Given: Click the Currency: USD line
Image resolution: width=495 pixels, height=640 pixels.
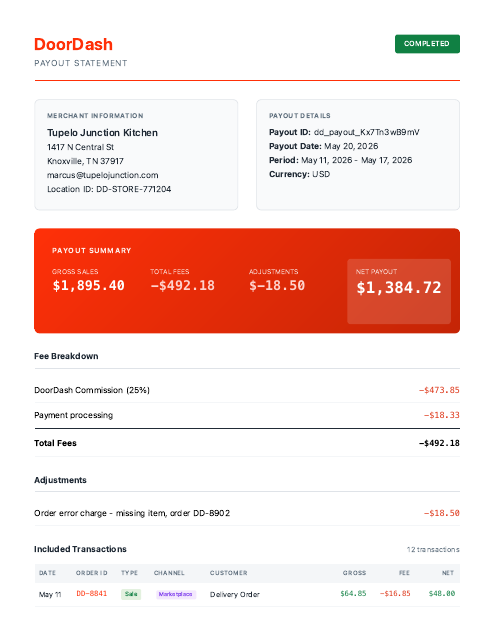Looking at the screenshot, I should (300, 174).
